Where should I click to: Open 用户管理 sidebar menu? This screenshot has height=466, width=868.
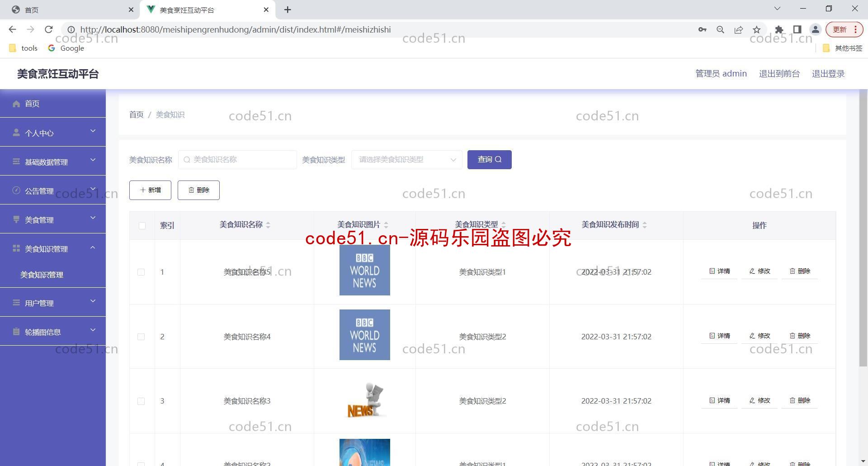point(53,303)
